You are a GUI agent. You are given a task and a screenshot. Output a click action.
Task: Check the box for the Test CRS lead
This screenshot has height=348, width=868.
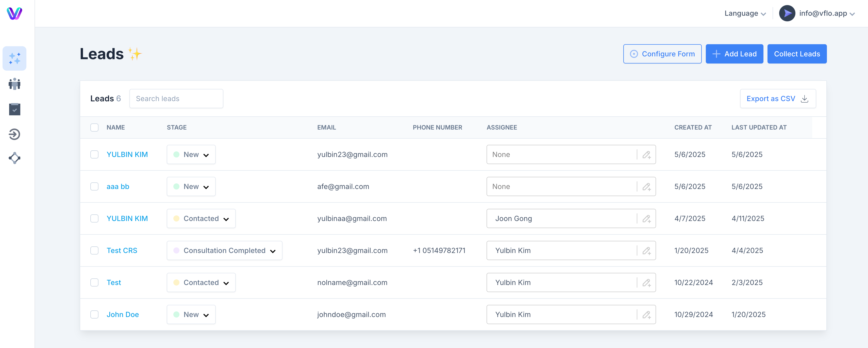point(94,250)
